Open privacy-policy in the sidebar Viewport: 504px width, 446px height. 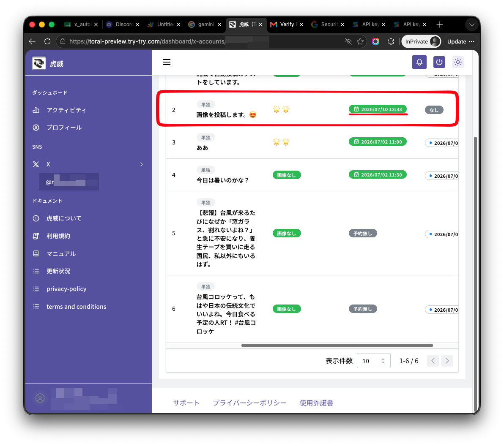coord(66,288)
